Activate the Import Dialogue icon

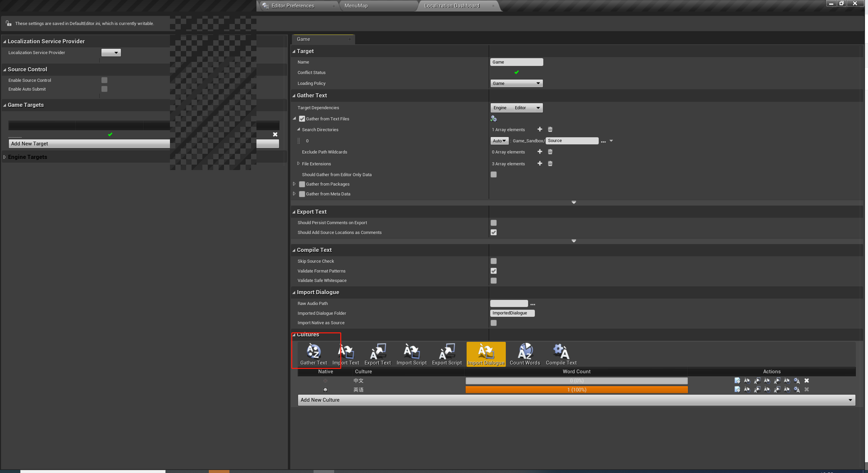(x=486, y=353)
